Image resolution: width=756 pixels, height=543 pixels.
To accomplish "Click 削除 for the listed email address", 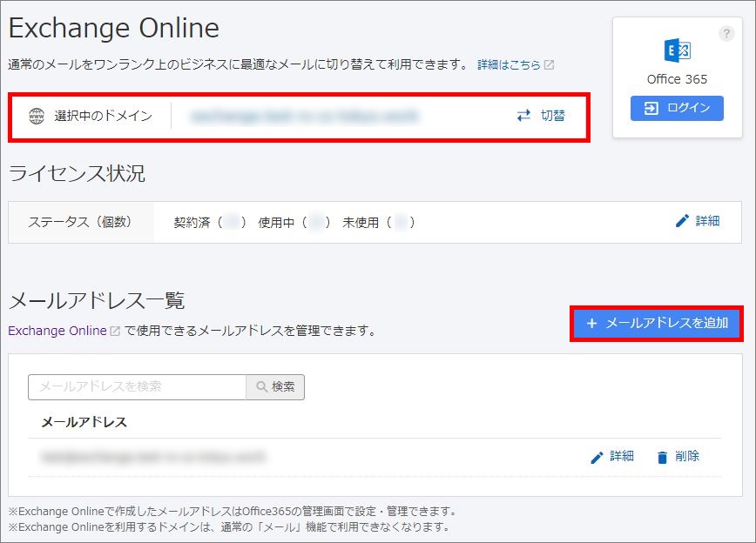I will (687, 456).
